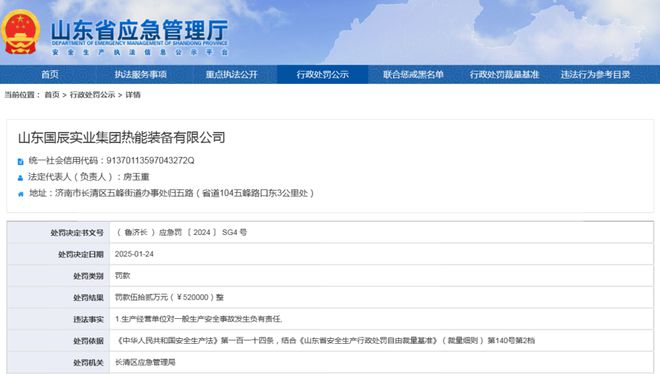Viewport: 660px width, 374px height.
Task: Click the national emblem logo
Action: tap(20, 32)
